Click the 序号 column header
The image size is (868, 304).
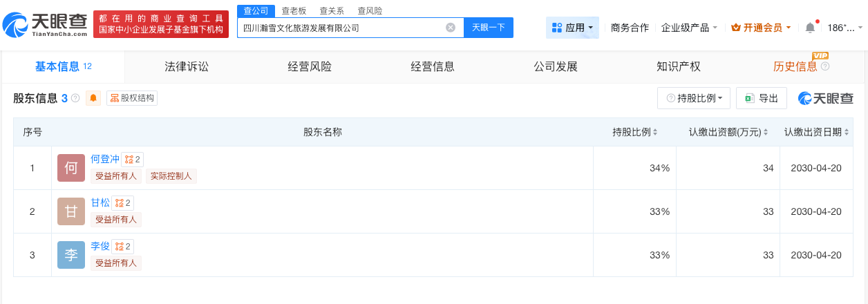[32, 132]
